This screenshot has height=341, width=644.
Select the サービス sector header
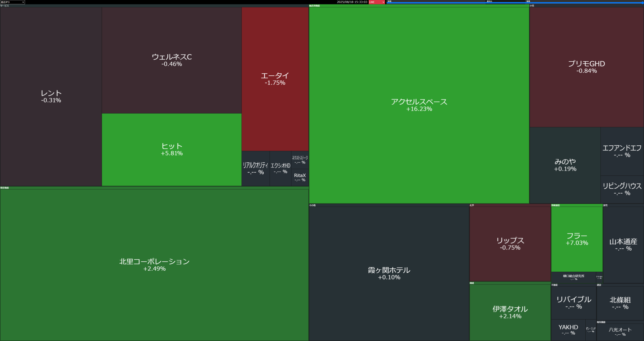154,6
